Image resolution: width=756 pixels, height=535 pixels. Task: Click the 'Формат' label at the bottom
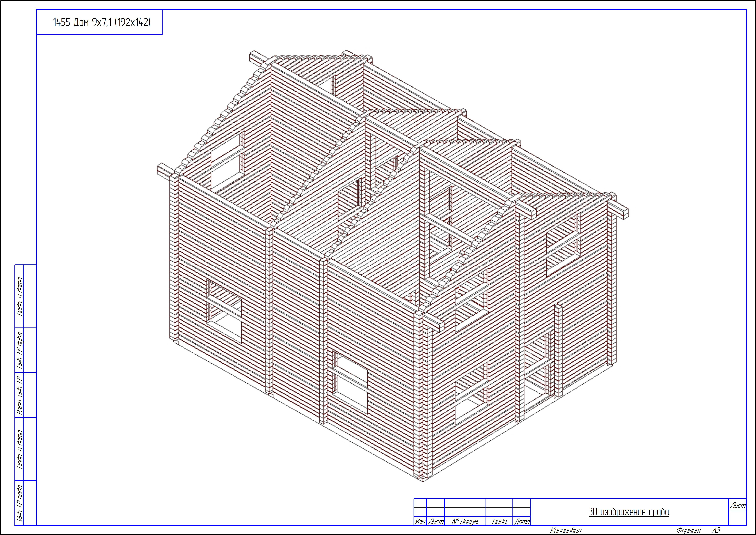pos(688,530)
